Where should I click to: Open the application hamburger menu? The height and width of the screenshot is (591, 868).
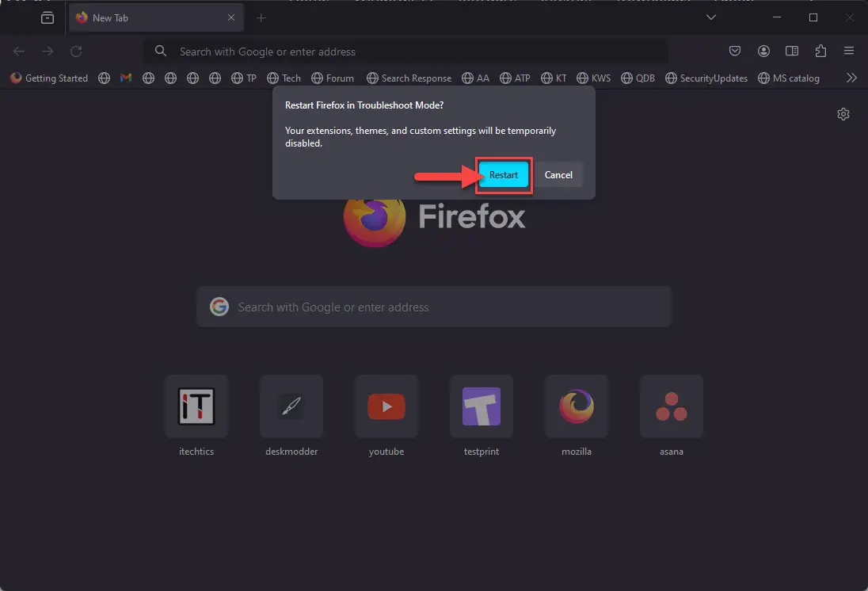[849, 51]
